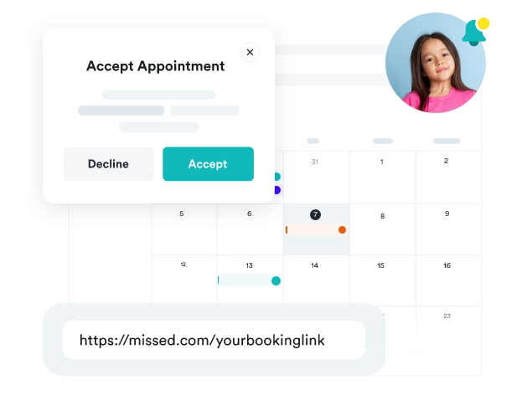Close the Accept Appointment dialog
This screenshot has width=532, height=396.
click(250, 52)
